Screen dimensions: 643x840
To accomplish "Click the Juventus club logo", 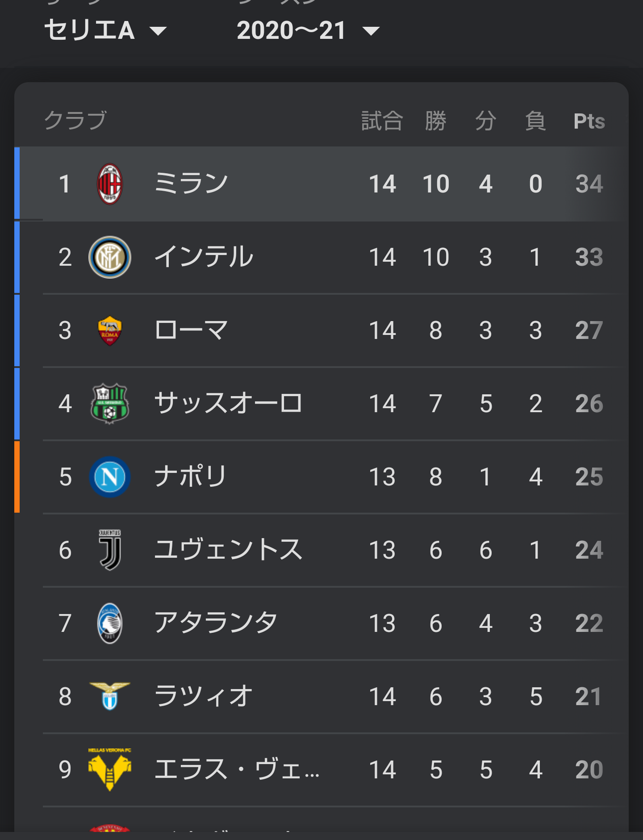I will (110, 550).
